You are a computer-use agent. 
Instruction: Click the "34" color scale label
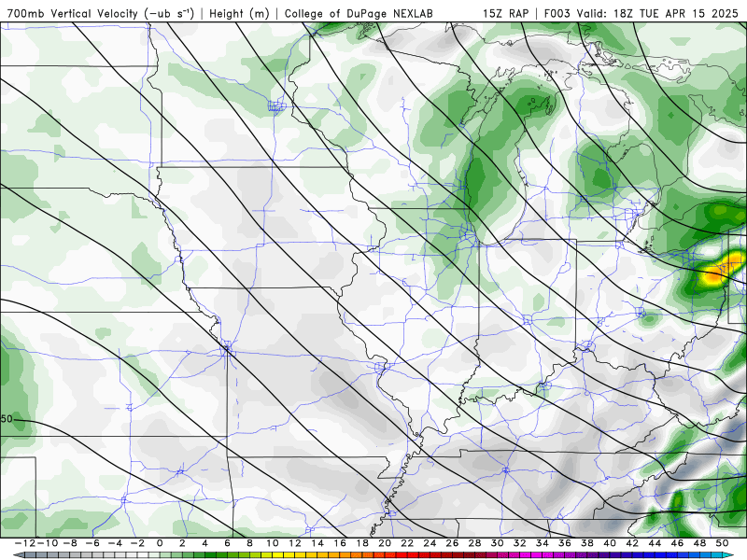pos(543,543)
